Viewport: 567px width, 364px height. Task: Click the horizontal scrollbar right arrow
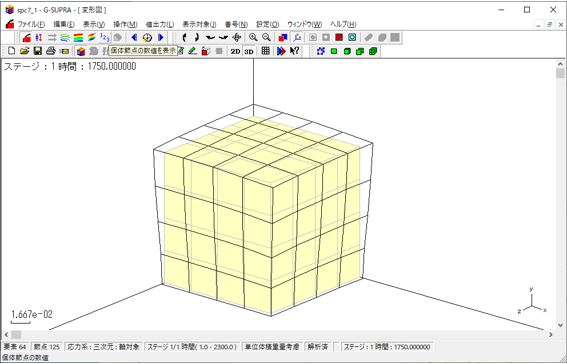coord(551,335)
